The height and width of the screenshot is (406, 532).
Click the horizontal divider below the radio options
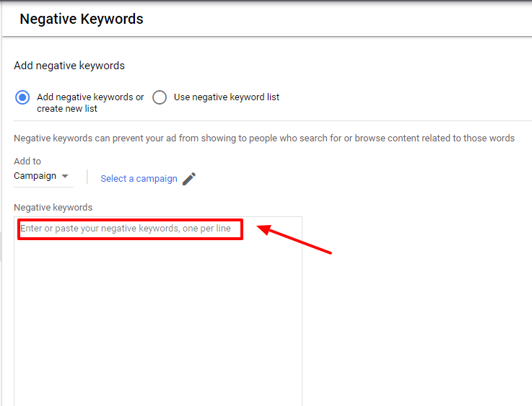tap(273, 120)
